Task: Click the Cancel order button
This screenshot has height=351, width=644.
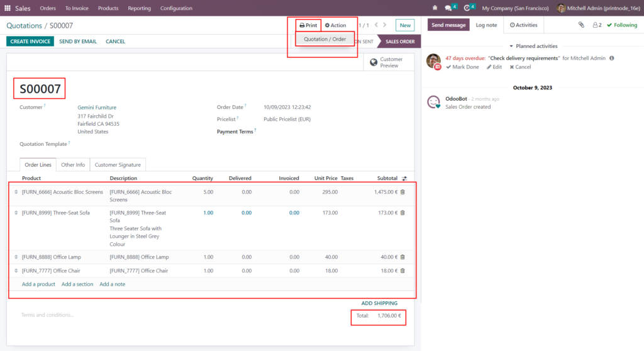Action: (116, 42)
